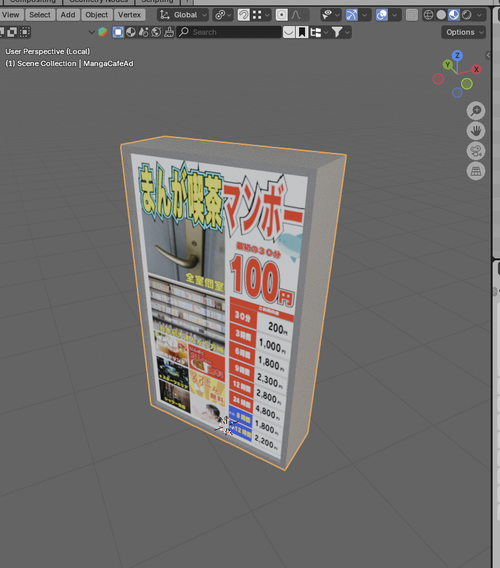500x568 pixels.
Task: Select the Models asset type icon
Action: click(x=118, y=32)
